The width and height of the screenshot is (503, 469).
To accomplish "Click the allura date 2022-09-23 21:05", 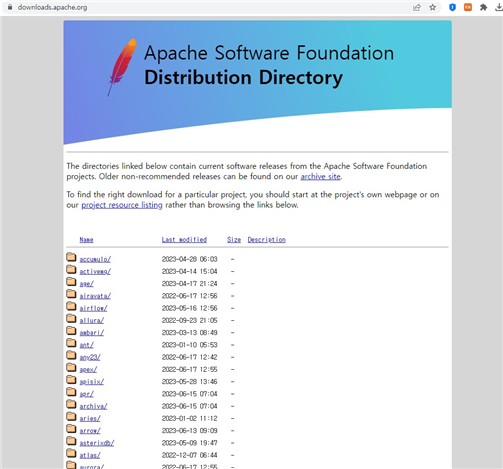I will tap(189, 320).
